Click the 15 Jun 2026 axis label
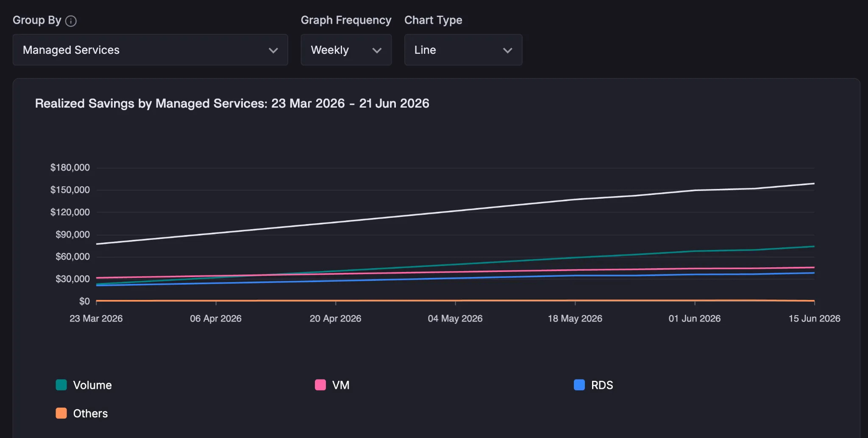868x438 pixels. (814, 319)
